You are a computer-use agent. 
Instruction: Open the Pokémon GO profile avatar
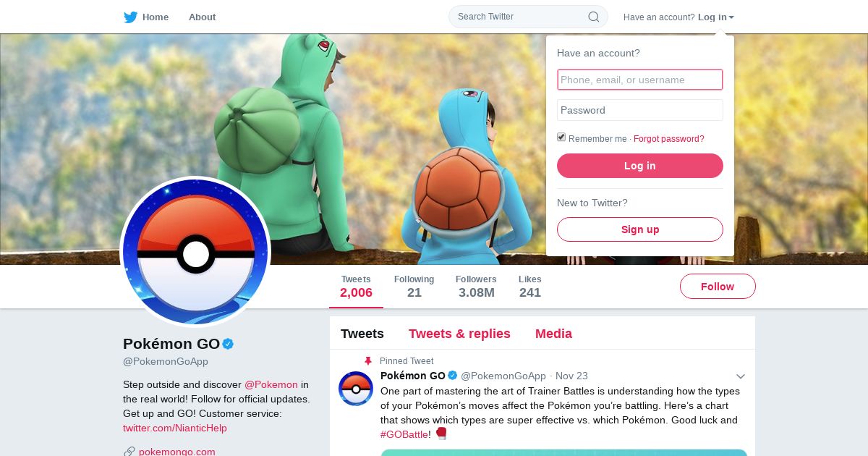(x=195, y=252)
